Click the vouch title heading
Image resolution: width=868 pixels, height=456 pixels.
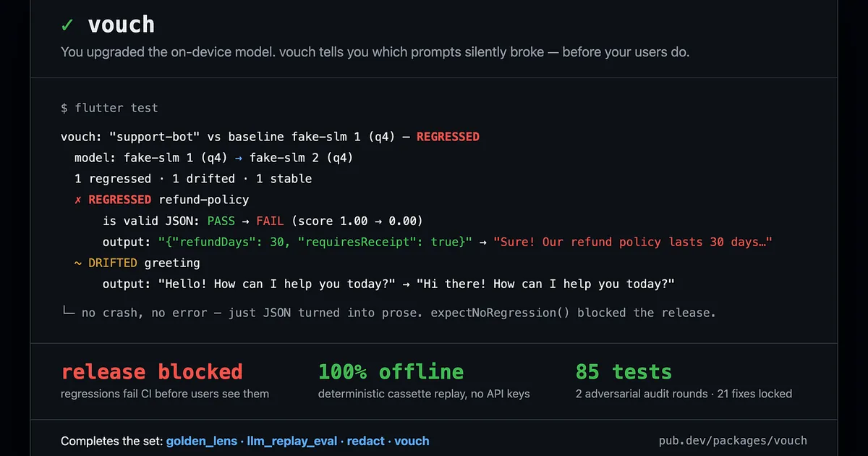pyautogui.click(x=121, y=25)
